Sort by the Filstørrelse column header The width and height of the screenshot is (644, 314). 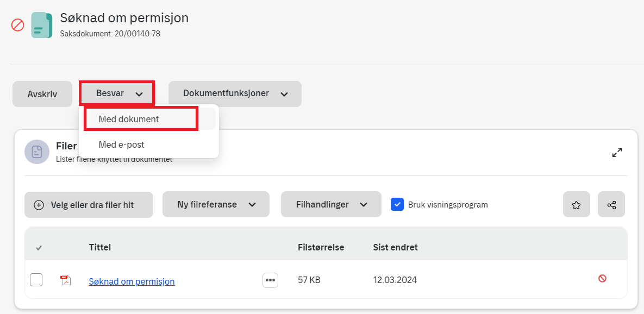pos(321,248)
